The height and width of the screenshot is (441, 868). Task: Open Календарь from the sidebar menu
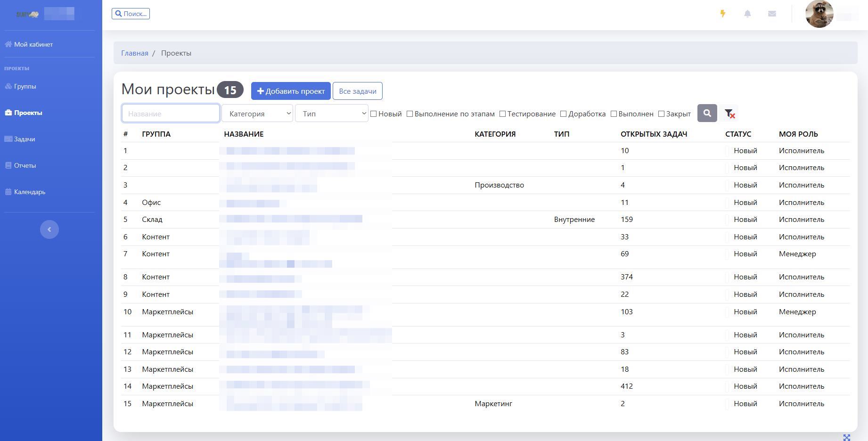29,192
